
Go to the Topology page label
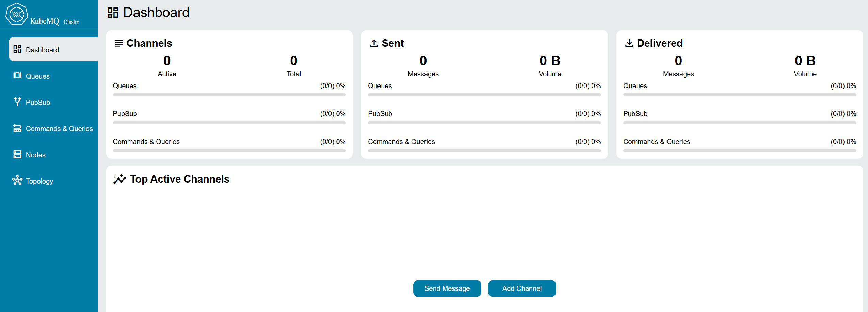39,181
